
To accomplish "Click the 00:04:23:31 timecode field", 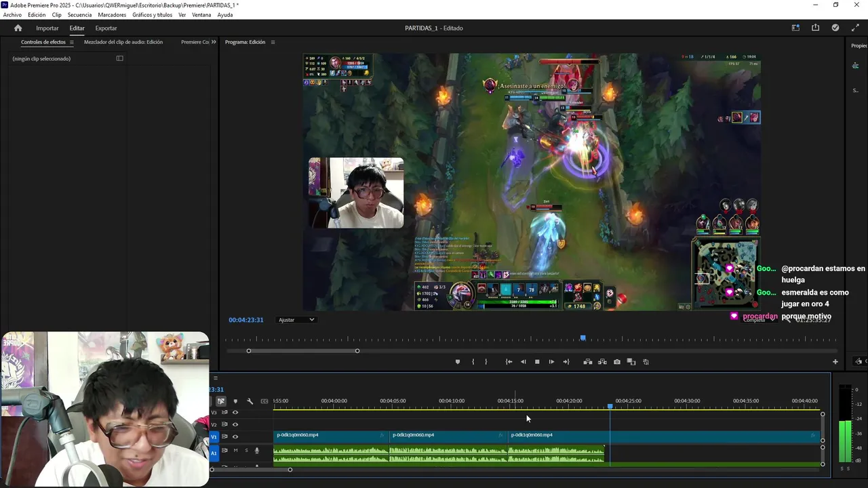I will point(245,320).
